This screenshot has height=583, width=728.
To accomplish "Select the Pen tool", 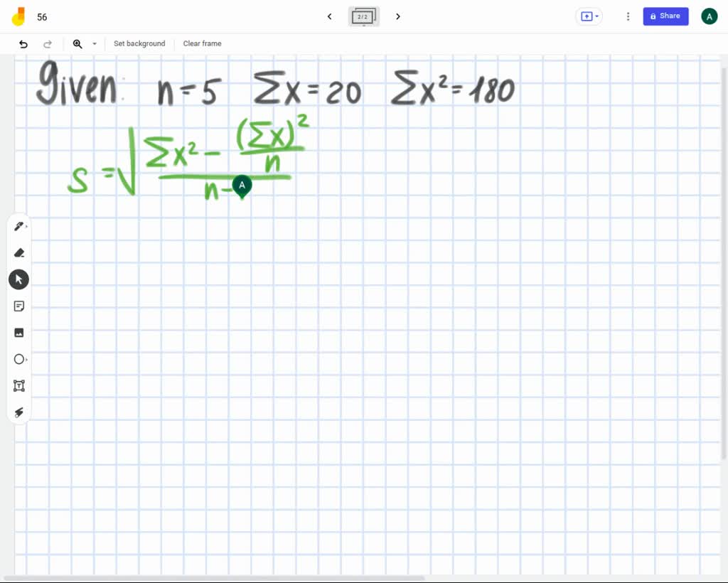I will [18, 226].
